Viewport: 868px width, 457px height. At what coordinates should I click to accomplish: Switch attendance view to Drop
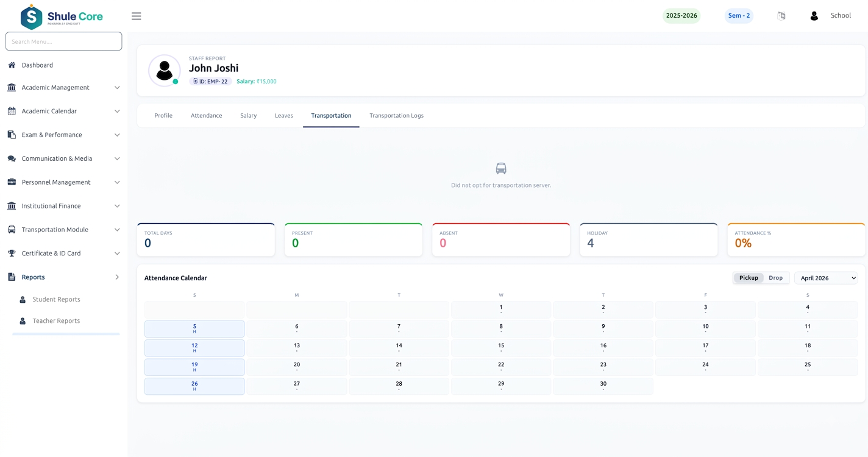(775, 278)
